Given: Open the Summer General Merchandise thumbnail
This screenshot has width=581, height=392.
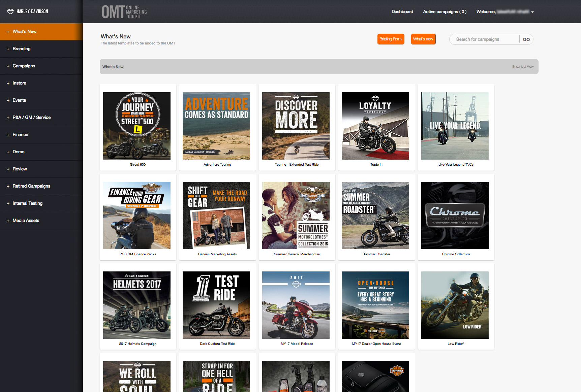Looking at the screenshot, I should coord(296,216).
